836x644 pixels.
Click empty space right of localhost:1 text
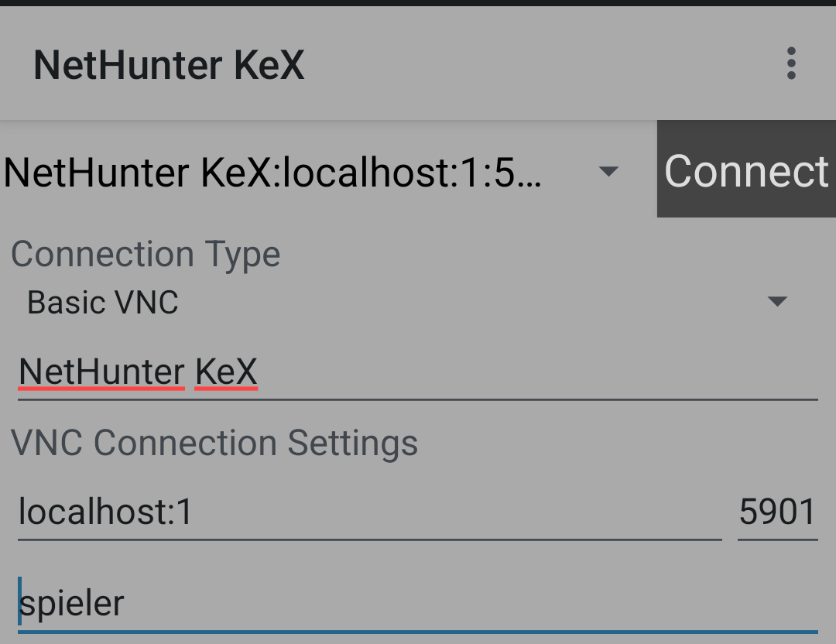pos(464,512)
